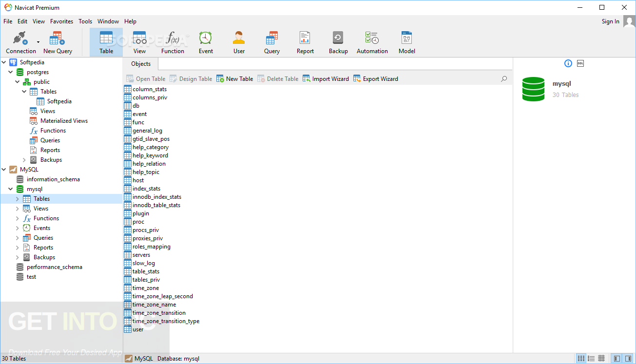The height and width of the screenshot is (364, 636).
Task: Expand the mysql Events node
Action: point(18,228)
